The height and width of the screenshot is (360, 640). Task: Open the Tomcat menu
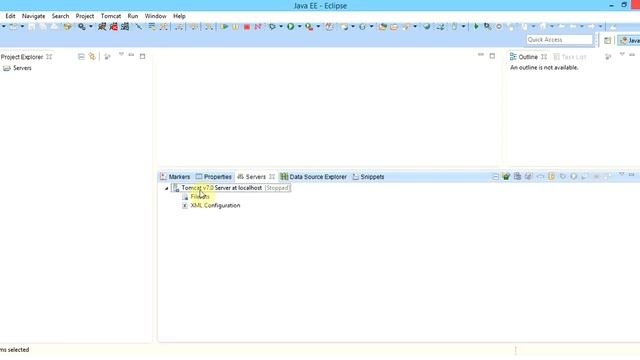(x=111, y=16)
